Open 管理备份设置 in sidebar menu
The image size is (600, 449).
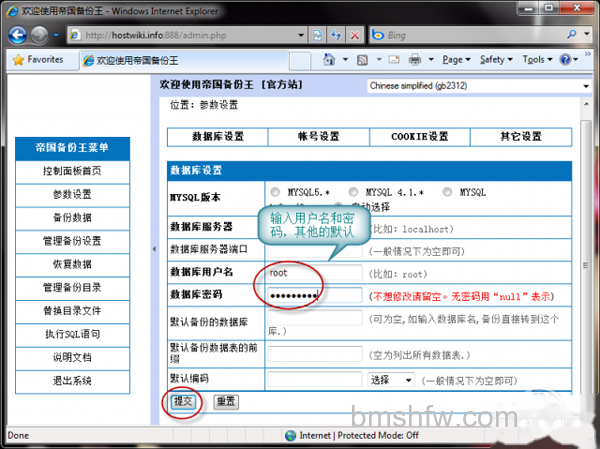(72, 241)
